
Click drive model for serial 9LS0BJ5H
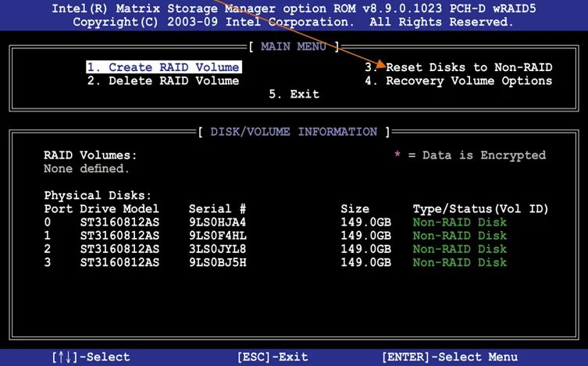[119, 263]
